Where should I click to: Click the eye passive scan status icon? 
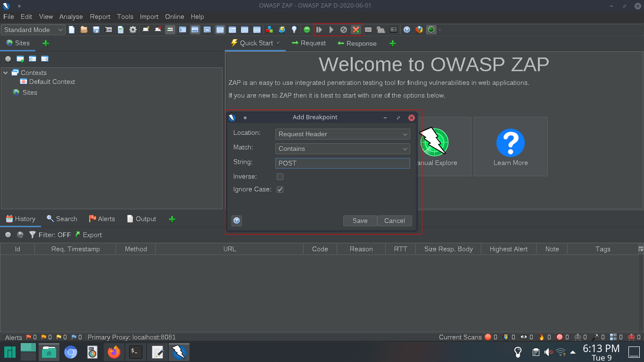[x=524, y=337]
